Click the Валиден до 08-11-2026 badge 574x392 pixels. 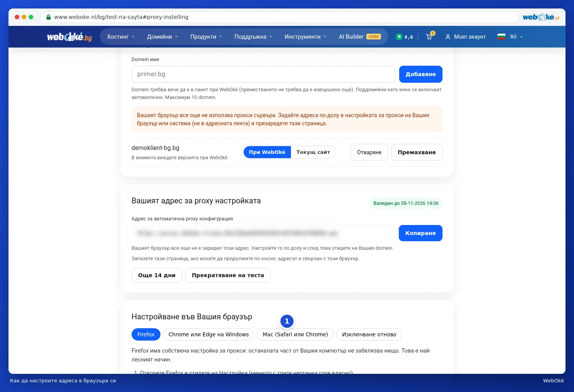point(406,203)
